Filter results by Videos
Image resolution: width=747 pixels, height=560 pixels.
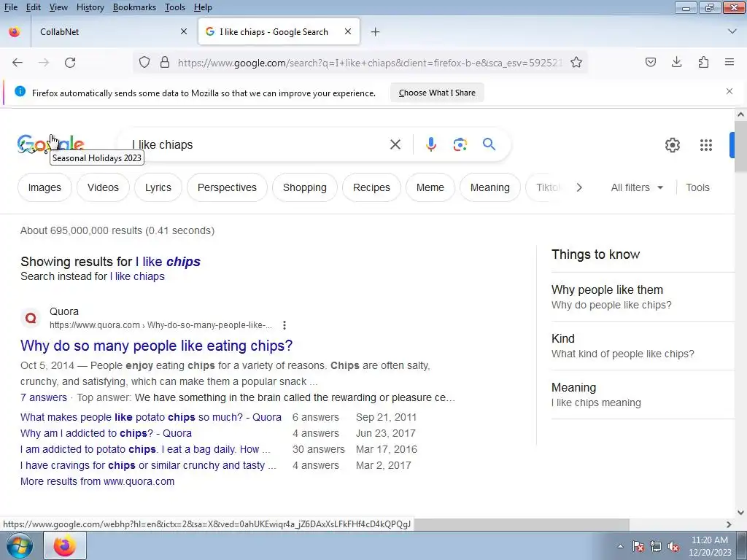(x=103, y=187)
